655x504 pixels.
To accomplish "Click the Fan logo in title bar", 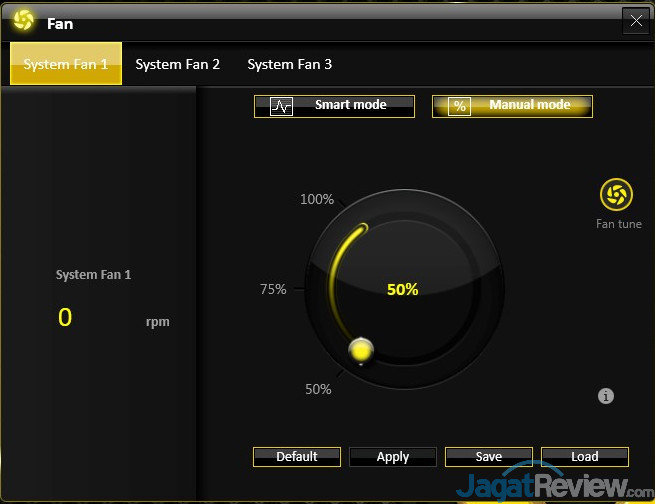I will (23, 20).
